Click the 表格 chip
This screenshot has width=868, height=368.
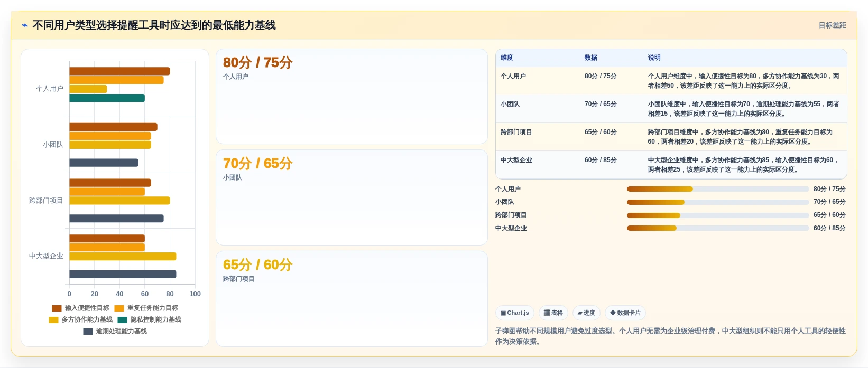coord(553,313)
